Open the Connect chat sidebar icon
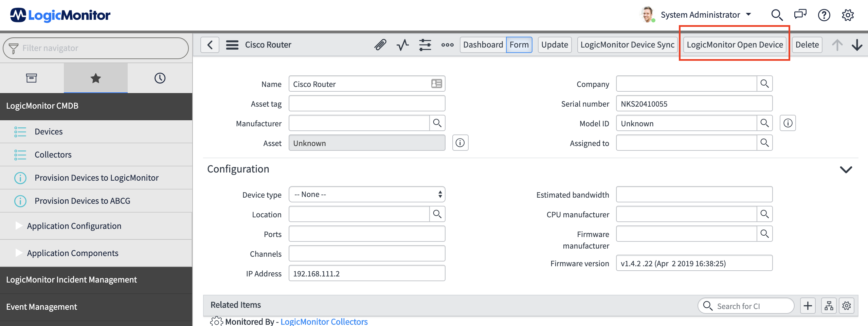This screenshot has width=868, height=326. tap(800, 15)
